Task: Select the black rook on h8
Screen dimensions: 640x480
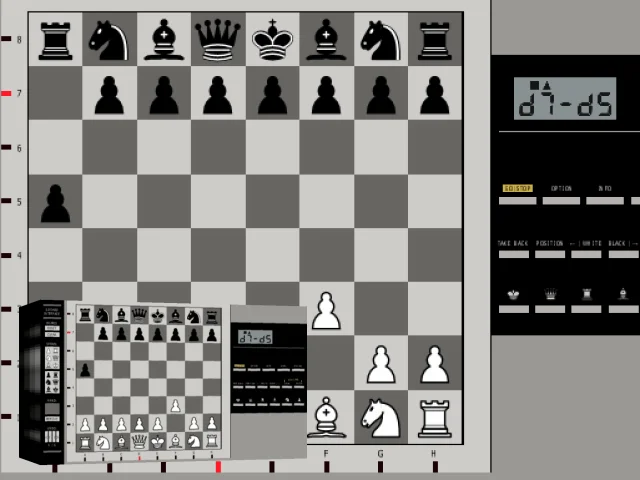Action: [x=435, y=41]
